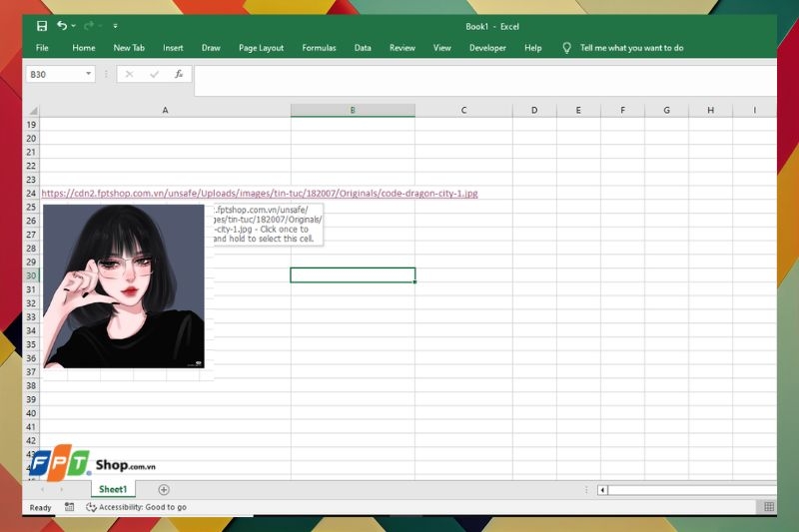This screenshot has width=799, height=532.
Task: Click the Tell me what you want to do box
Action: point(631,48)
